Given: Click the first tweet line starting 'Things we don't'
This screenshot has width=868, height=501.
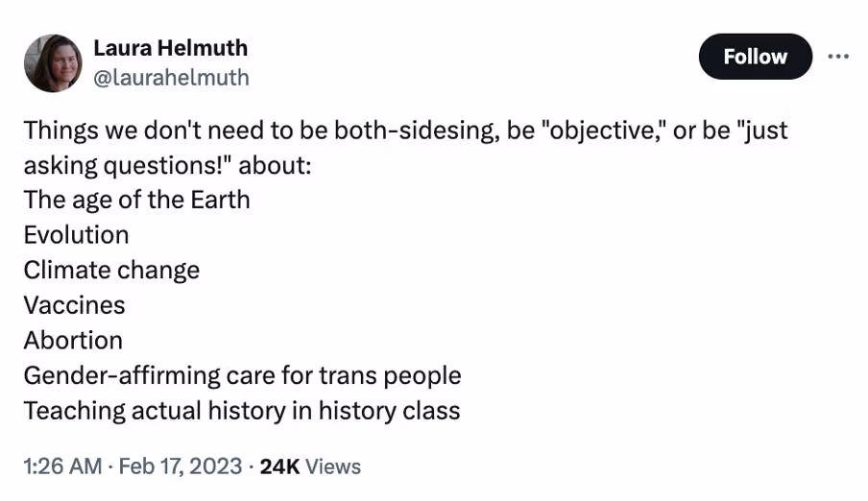Looking at the screenshot, I should [405, 130].
